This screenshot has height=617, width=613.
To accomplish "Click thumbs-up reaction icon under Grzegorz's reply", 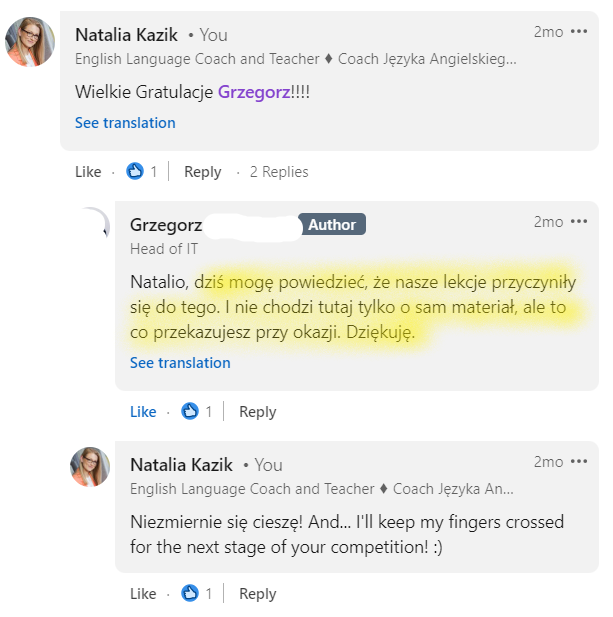I will (x=190, y=412).
